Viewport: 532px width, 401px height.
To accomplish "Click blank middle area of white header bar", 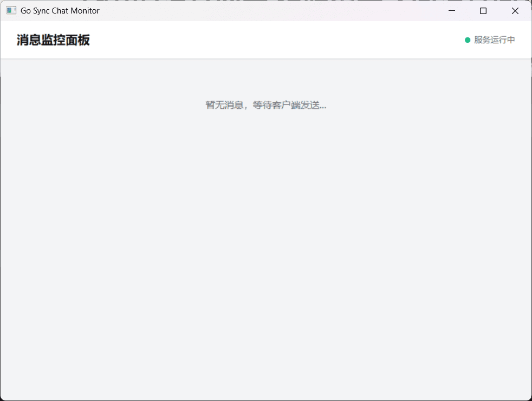I will click(271, 40).
